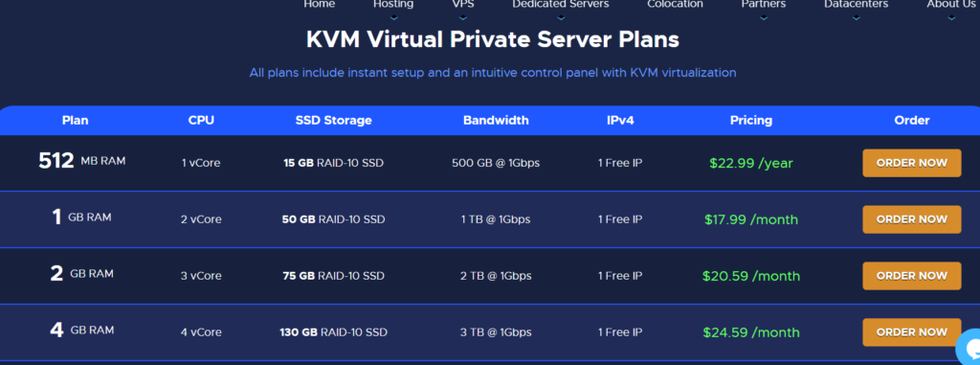Expand the Dedicated Servers dropdown arrow
The height and width of the screenshot is (365, 980).
tap(561, 17)
